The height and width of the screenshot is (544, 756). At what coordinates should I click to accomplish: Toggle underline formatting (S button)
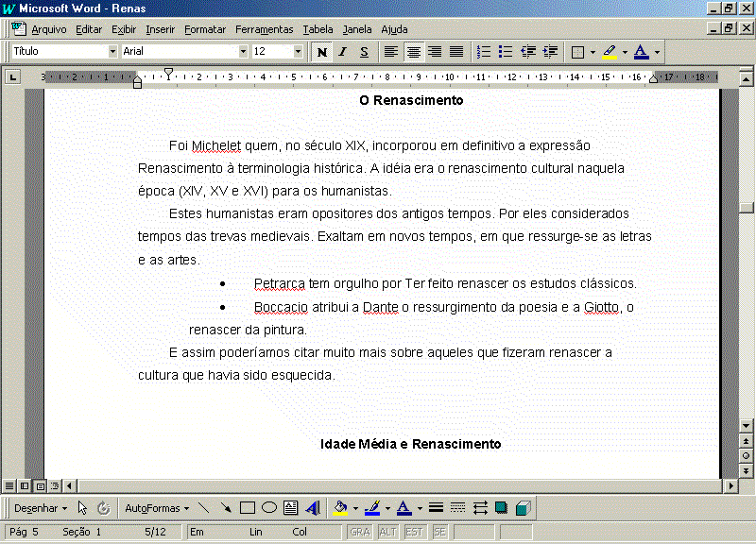point(364,52)
